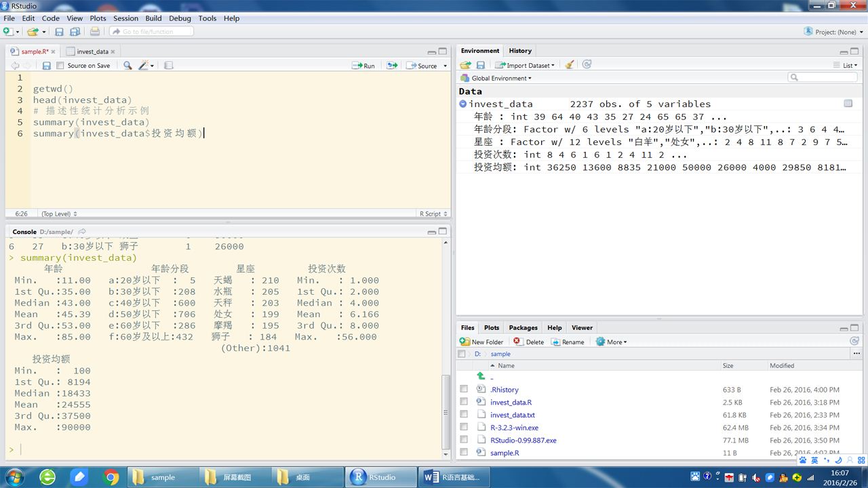
Task: Re-run the previous code region
Action: 392,66
